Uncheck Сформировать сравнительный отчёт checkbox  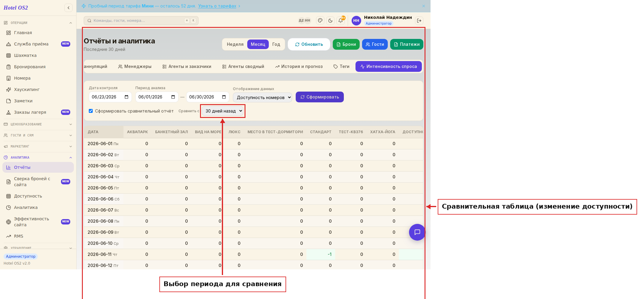91,111
